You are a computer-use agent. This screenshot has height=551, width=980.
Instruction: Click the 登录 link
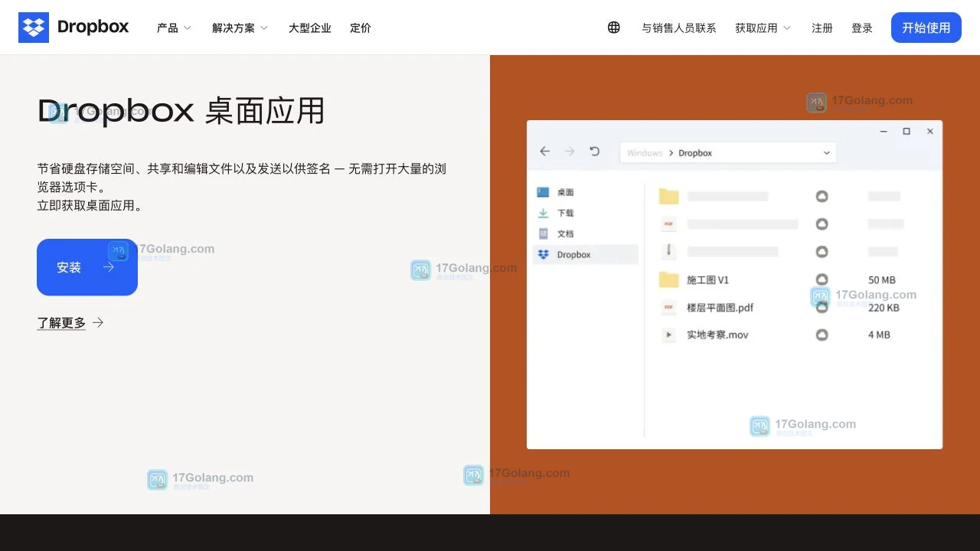tap(862, 28)
